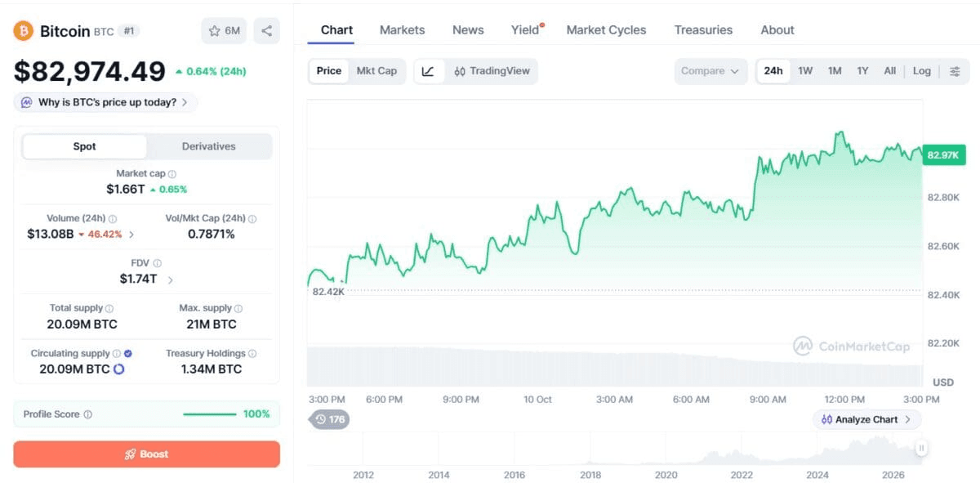This screenshot has height=483, width=980.
Task: Switch to the Market Cycles tab
Action: [x=606, y=30]
